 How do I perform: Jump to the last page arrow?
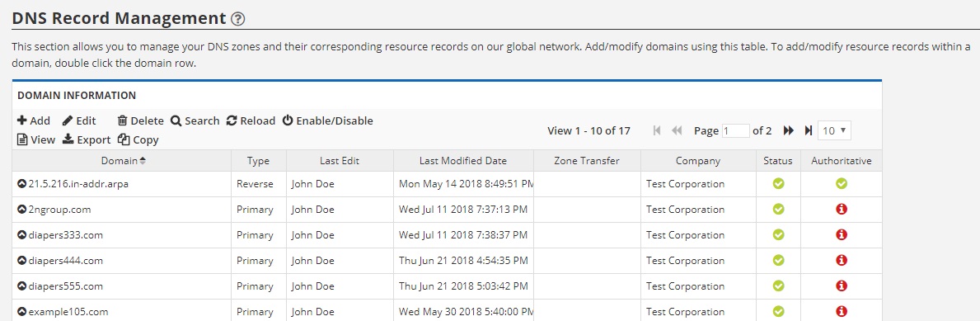point(808,130)
